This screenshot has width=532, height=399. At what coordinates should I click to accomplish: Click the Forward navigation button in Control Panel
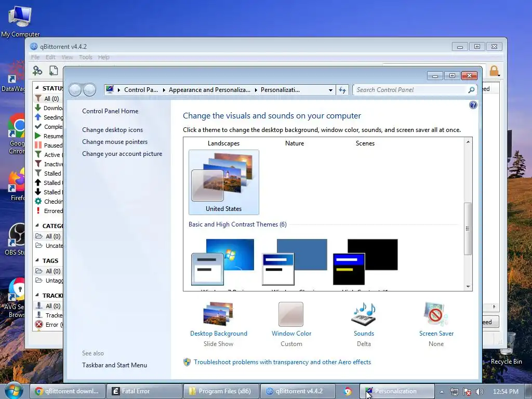click(x=89, y=90)
